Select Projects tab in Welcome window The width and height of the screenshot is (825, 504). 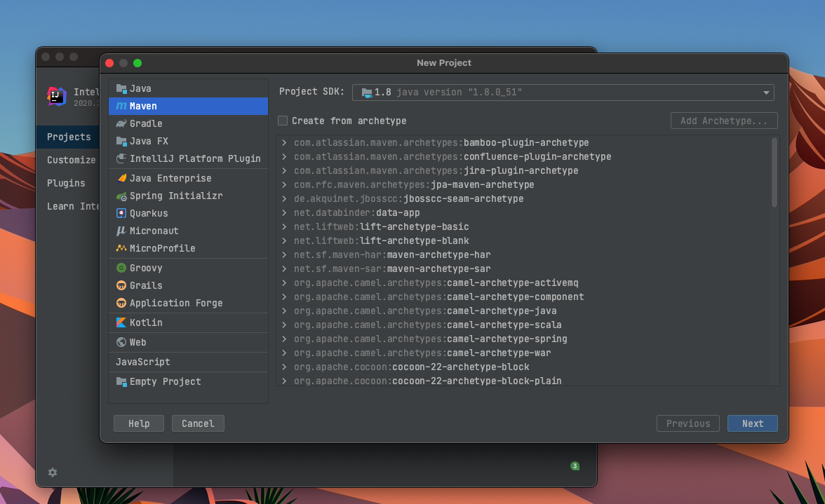(x=69, y=137)
